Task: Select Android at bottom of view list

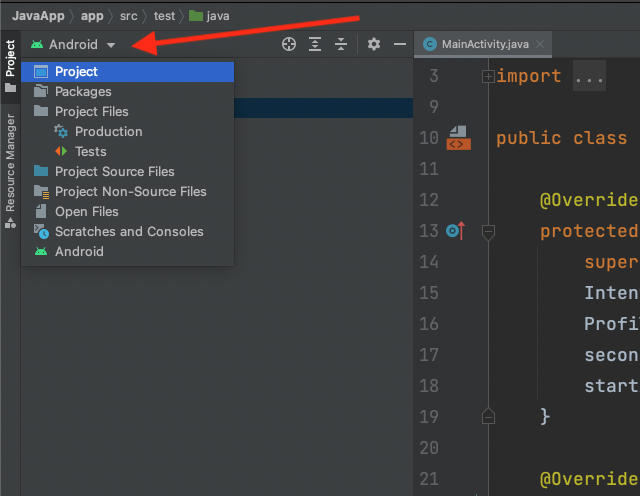Action: coord(127,251)
